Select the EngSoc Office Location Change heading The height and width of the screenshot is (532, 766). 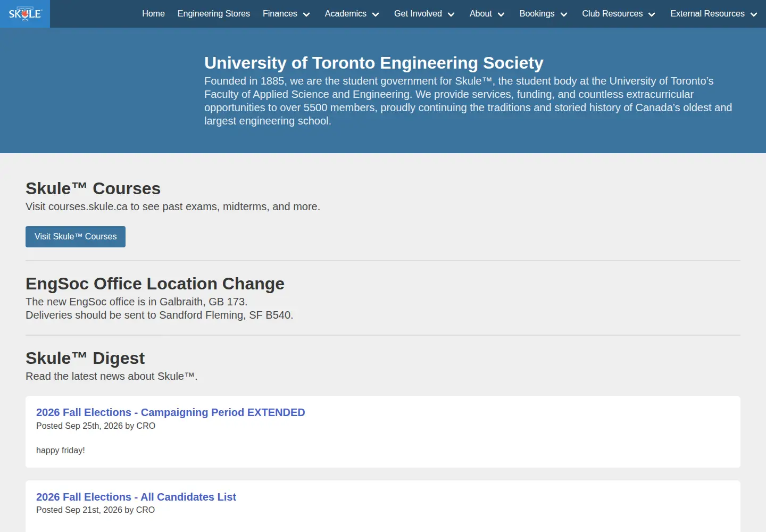(x=155, y=284)
